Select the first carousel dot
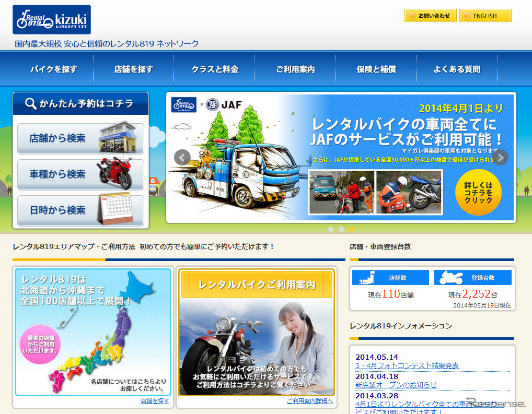 [331, 229]
